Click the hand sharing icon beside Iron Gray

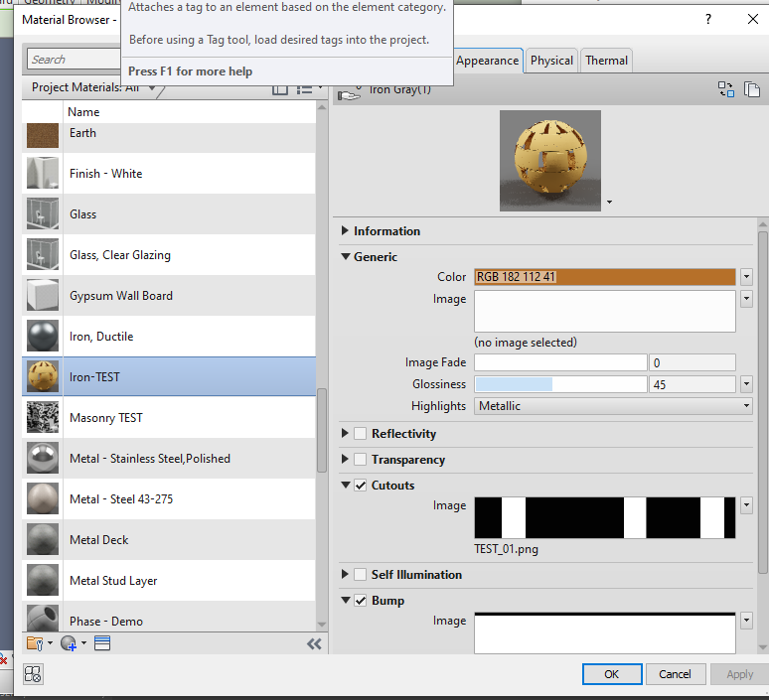(x=349, y=93)
